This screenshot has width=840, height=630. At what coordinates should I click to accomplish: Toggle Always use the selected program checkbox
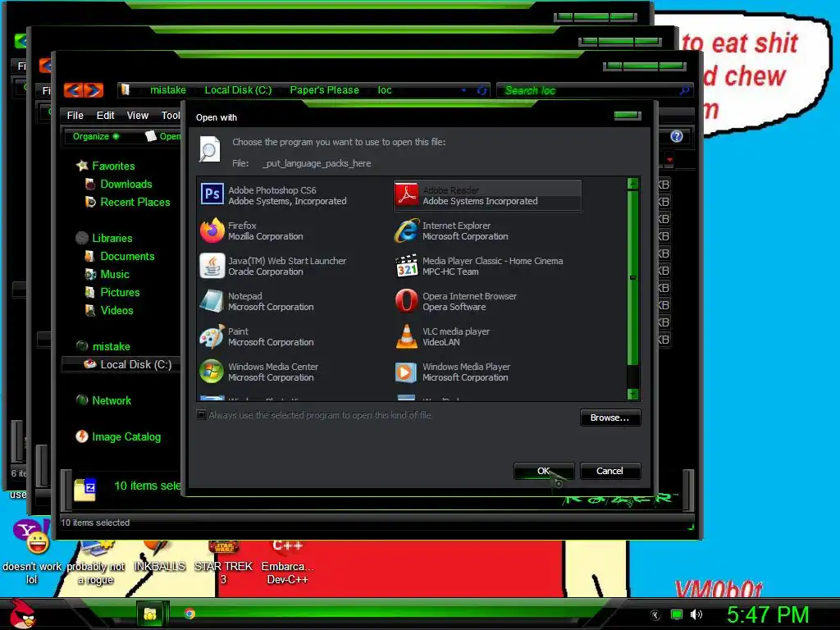(202, 414)
